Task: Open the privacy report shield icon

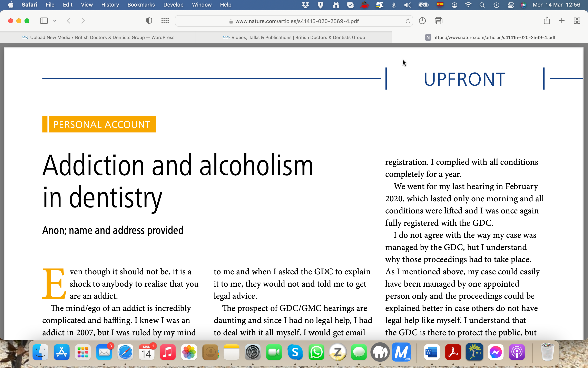Action: coord(149,21)
